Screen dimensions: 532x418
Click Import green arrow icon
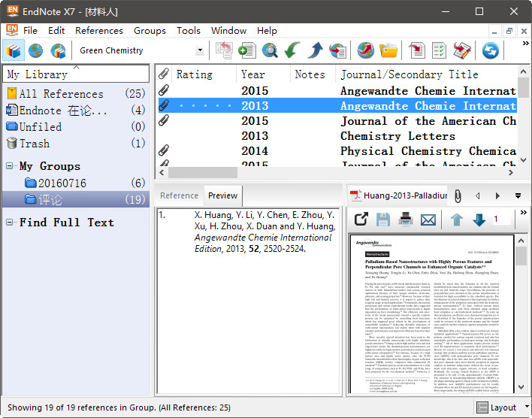(292, 50)
